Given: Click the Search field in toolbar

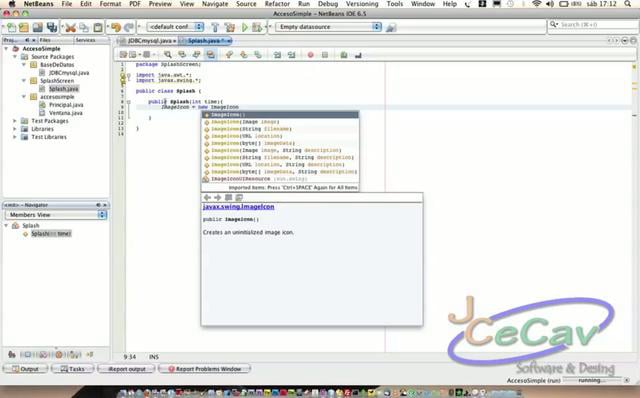Looking at the screenshot, I should 593,25.
